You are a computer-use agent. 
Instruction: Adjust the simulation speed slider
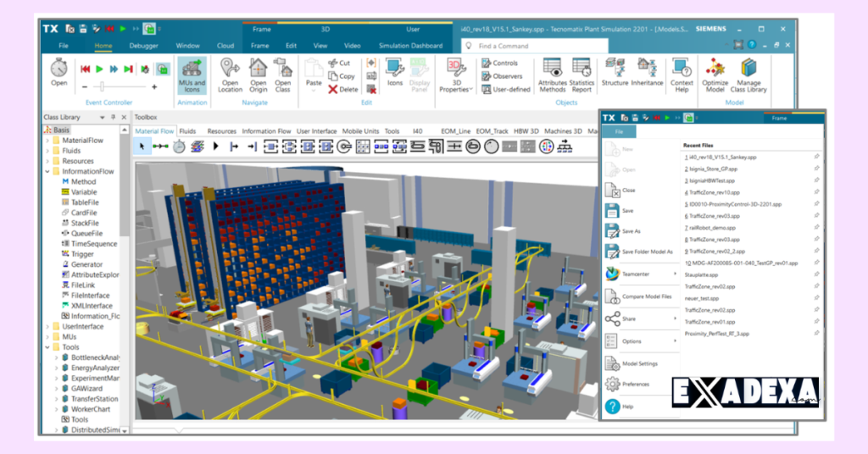coord(103,86)
